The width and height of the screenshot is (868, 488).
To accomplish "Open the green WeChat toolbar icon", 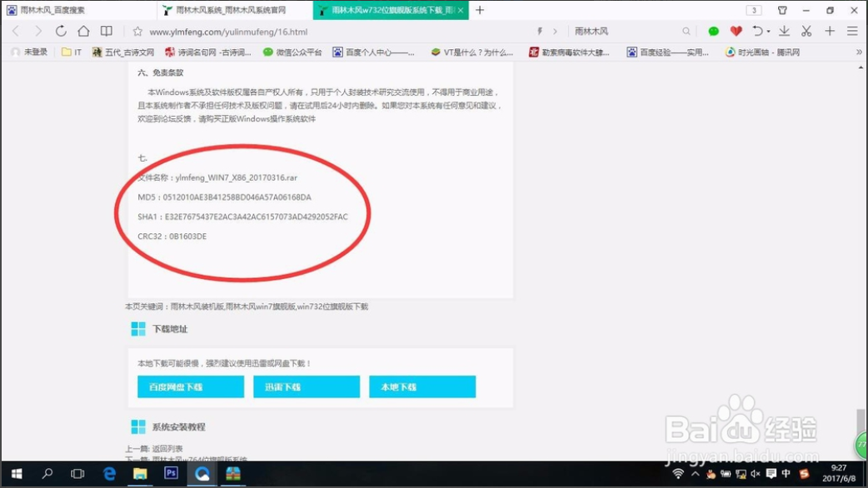I will (714, 32).
